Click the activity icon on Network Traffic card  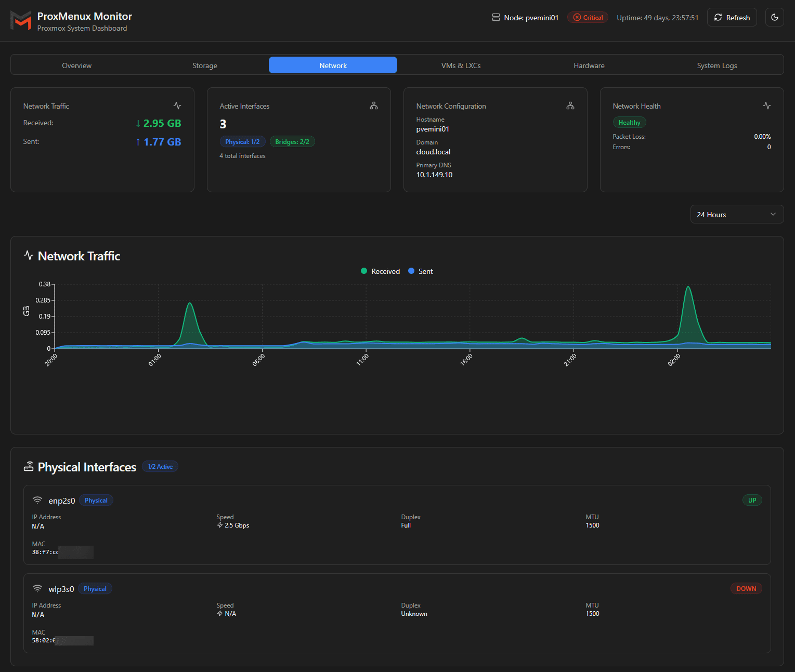point(177,105)
